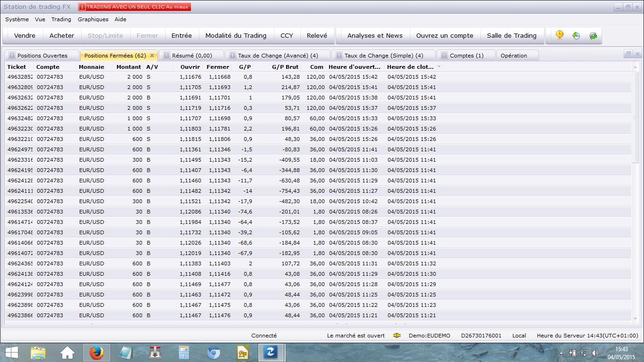644x362 pixels.
Task: Launch Firefox from the taskbar
Action: [97, 353]
